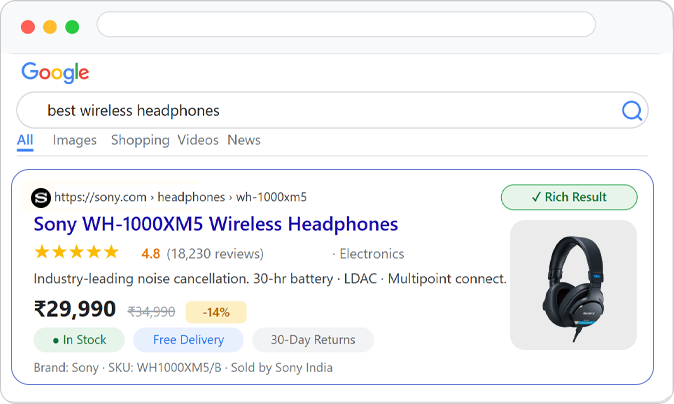Screen dimensions: 674x404
Task: Click the Free Delivery pill
Action: coord(188,340)
